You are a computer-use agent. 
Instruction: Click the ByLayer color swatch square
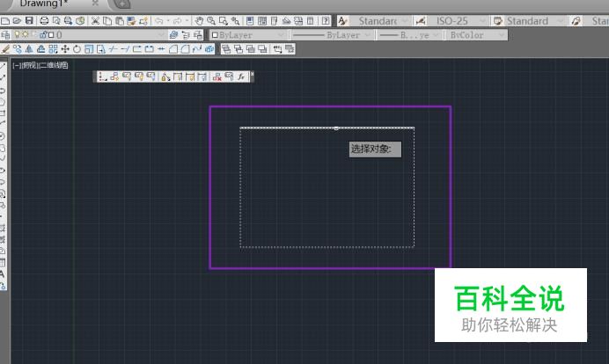point(215,35)
